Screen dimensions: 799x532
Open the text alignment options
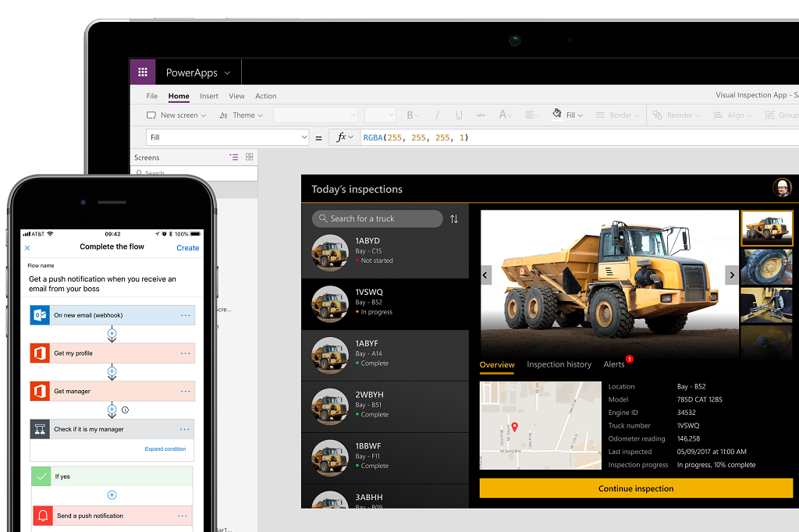click(532, 115)
